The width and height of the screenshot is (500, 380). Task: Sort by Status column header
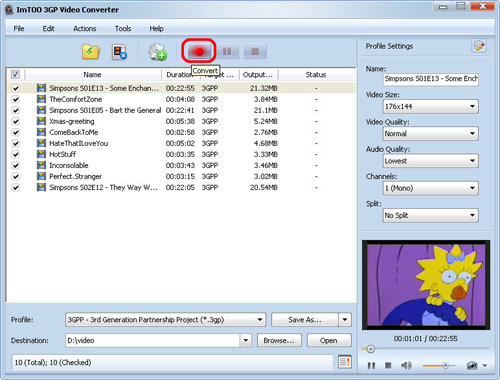(x=316, y=75)
